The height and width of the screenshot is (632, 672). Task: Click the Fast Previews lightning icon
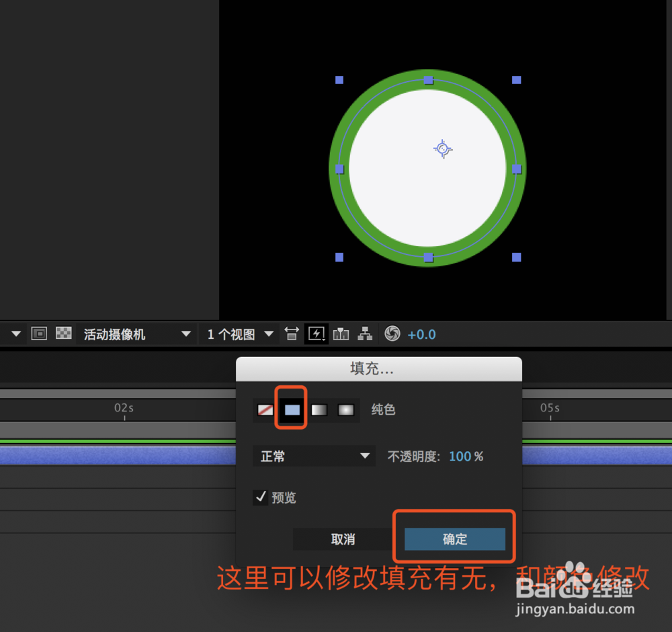317,333
